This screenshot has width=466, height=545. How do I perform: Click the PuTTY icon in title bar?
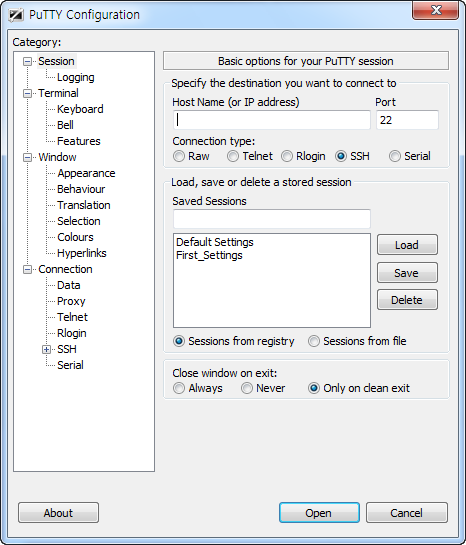coord(16,15)
